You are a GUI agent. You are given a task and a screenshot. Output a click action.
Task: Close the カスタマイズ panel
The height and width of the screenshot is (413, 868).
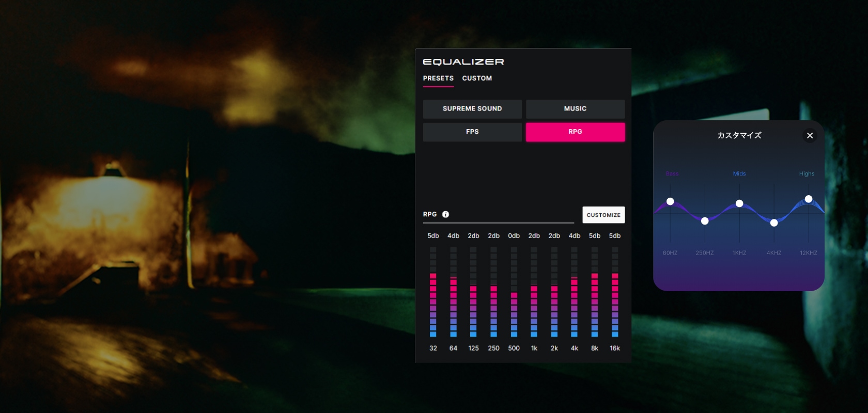(810, 135)
